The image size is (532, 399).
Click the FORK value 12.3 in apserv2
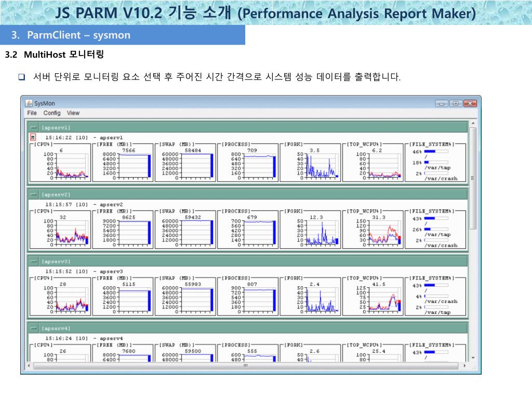coord(316,217)
